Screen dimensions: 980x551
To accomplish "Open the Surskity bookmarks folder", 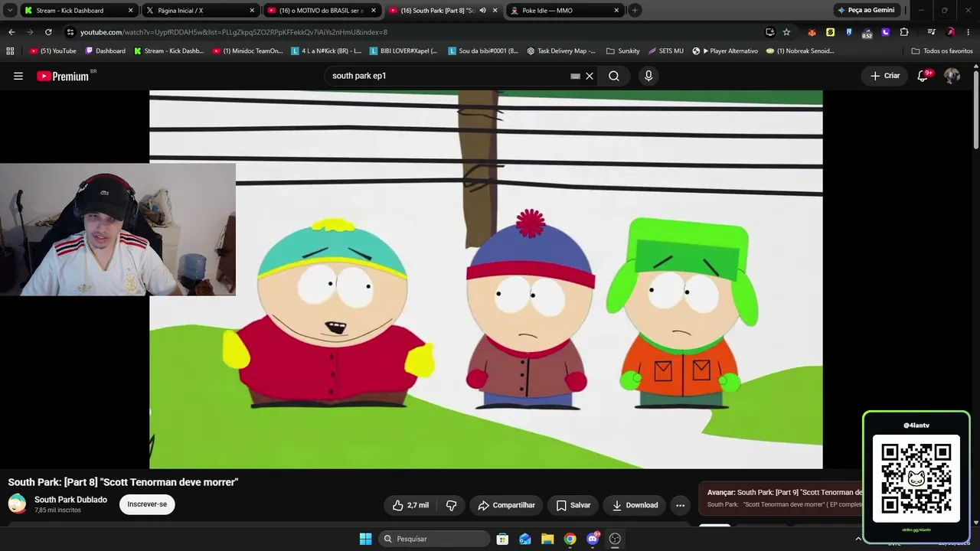I will 622,51.
